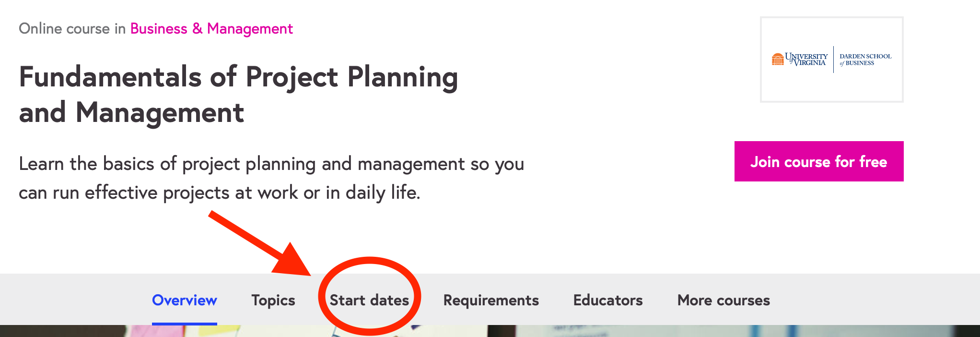This screenshot has width=980, height=337.
Task: View the Educators tab
Action: (x=608, y=300)
